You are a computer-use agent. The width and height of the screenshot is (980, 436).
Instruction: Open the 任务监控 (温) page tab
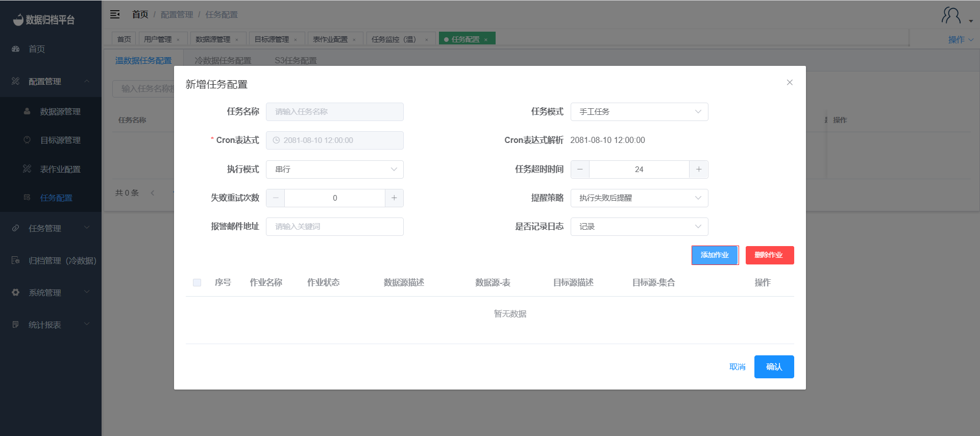(401, 39)
